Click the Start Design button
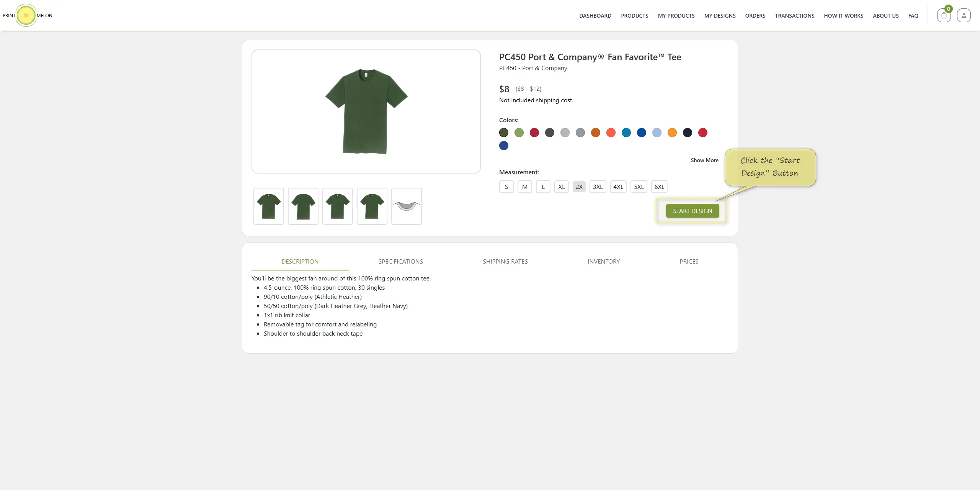 [x=693, y=211]
